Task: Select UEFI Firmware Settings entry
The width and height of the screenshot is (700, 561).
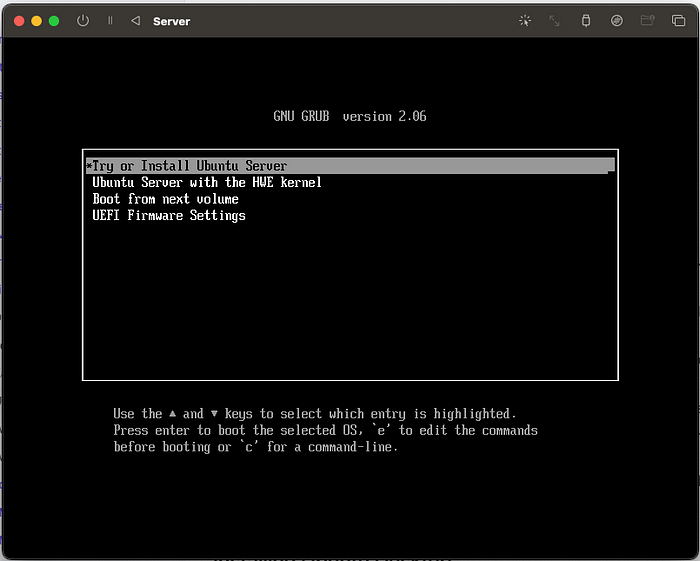Action: pyautogui.click(x=169, y=216)
